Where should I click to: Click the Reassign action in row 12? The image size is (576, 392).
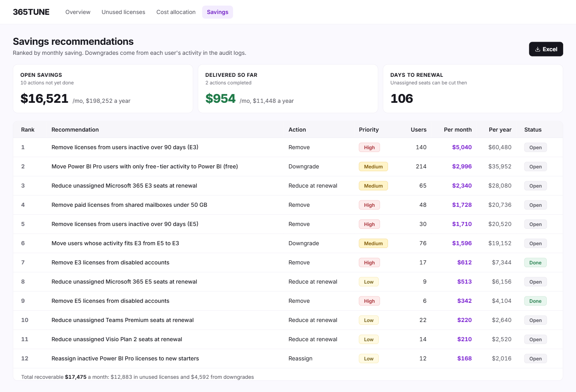[x=300, y=358]
